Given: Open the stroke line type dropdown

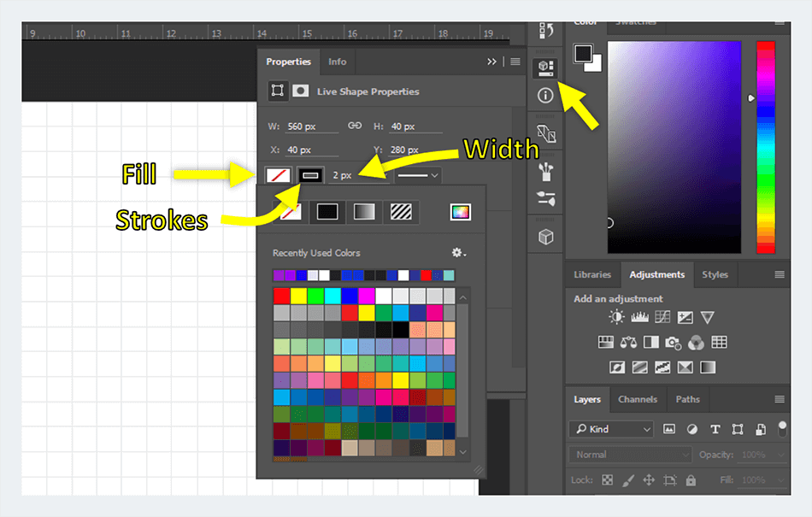Looking at the screenshot, I should coord(417,175).
